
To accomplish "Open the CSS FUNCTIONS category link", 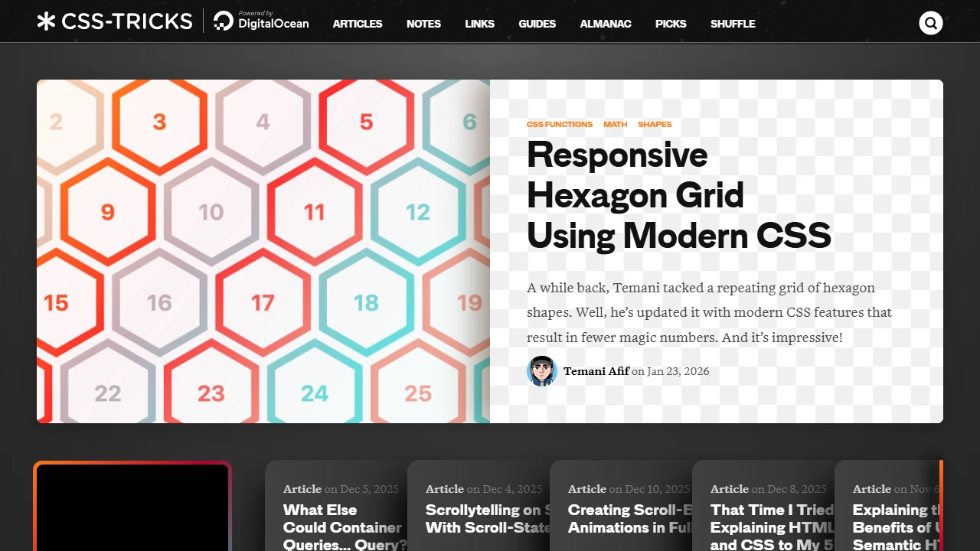I will [560, 124].
